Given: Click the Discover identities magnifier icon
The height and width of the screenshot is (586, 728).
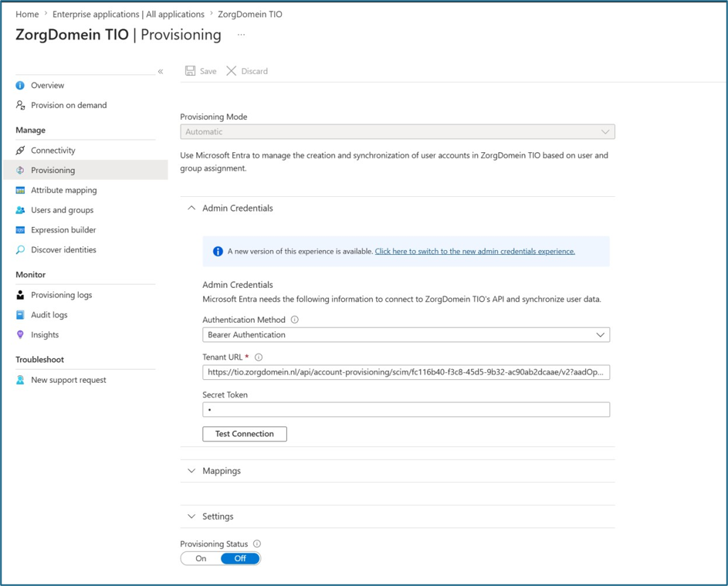Looking at the screenshot, I should (x=20, y=250).
